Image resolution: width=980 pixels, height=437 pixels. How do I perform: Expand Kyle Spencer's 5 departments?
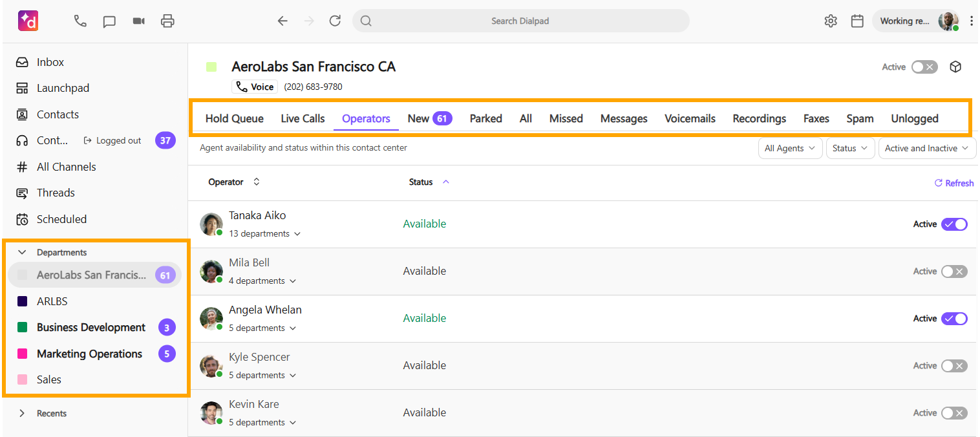262,375
